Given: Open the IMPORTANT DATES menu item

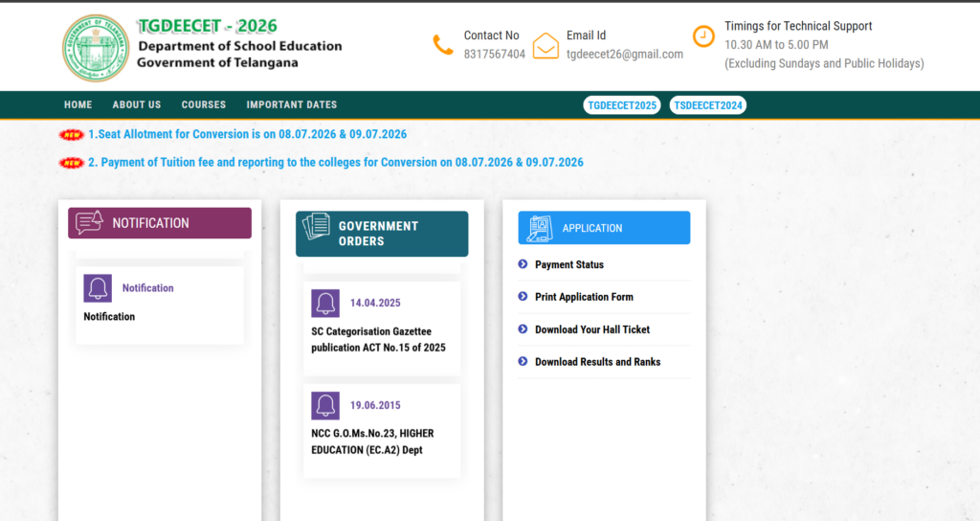Looking at the screenshot, I should click(292, 105).
